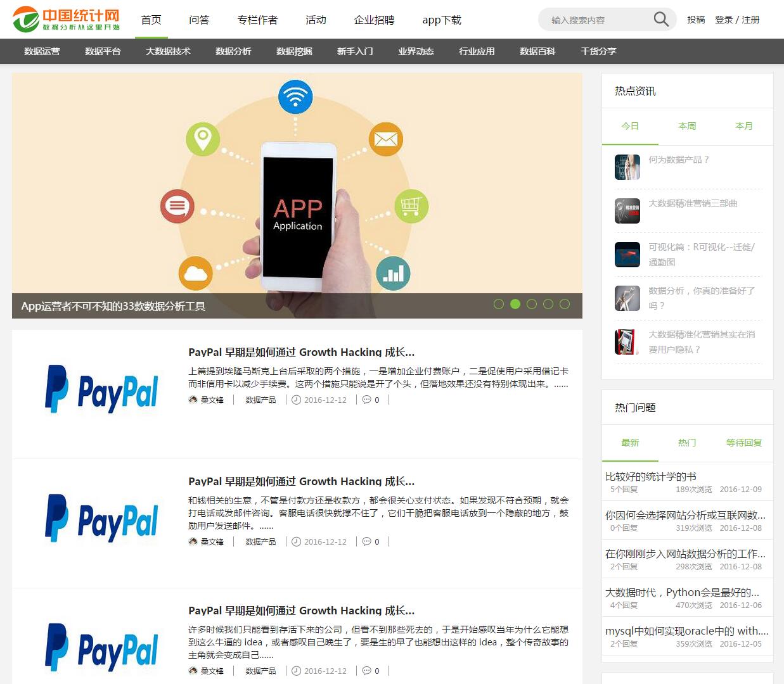Click the red chat message icon in banner
The height and width of the screenshot is (684, 784).
coord(177,206)
